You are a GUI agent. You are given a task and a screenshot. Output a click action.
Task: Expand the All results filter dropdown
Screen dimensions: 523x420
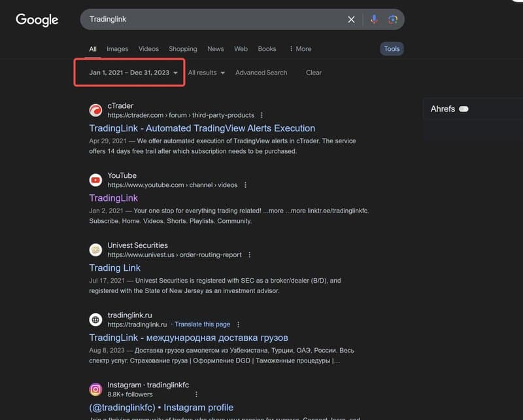(206, 73)
